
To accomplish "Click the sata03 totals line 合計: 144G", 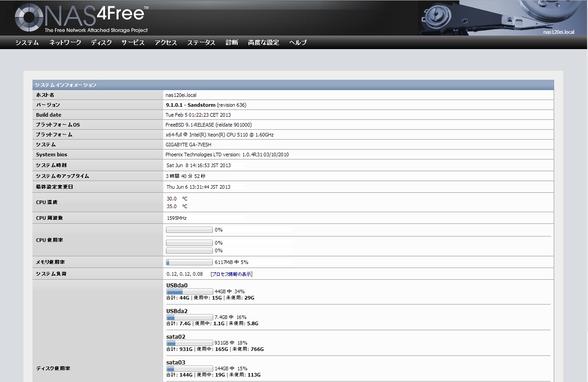I will click(x=213, y=375).
